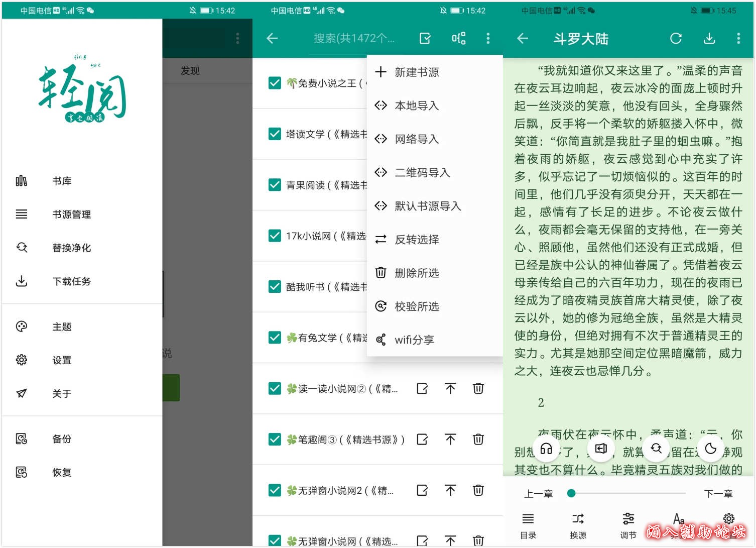Move 笔趣阁③ source to top
This screenshot has height=548, width=756.
pyautogui.click(x=450, y=440)
